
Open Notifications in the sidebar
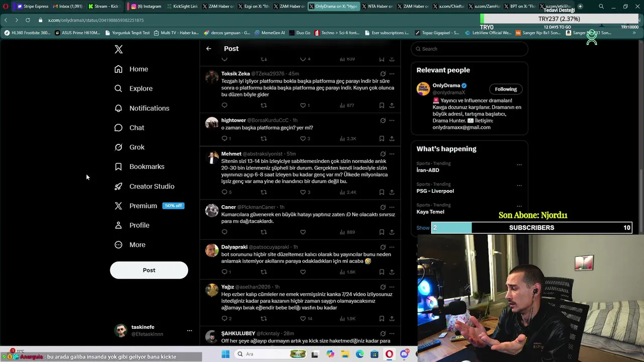point(142,108)
